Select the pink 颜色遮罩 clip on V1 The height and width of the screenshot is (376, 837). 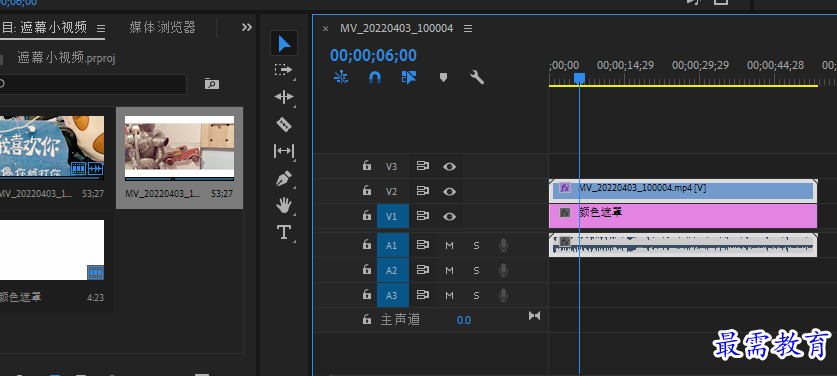point(683,216)
